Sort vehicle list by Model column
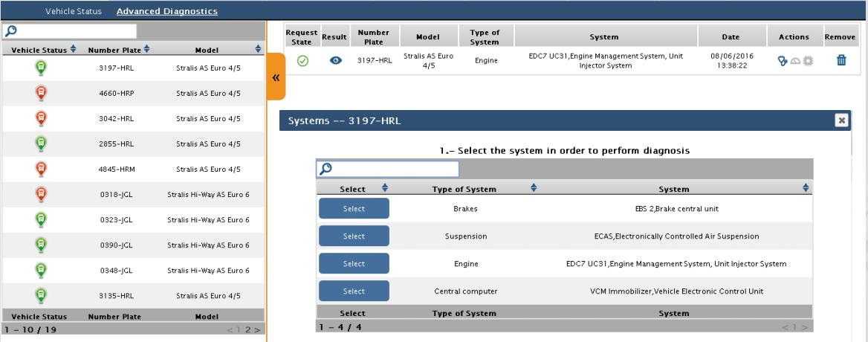This screenshot has width=868, height=342. [x=258, y=49]
